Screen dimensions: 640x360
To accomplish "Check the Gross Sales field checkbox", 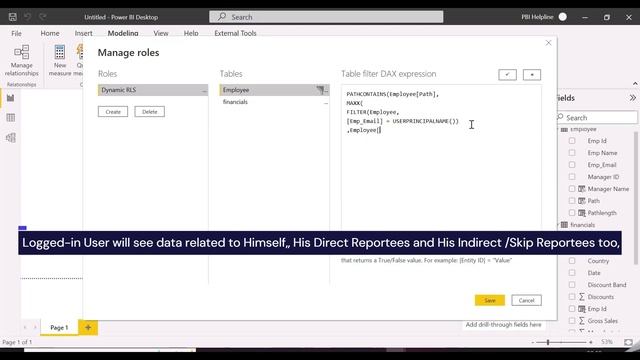I will [x=572, y=321].
